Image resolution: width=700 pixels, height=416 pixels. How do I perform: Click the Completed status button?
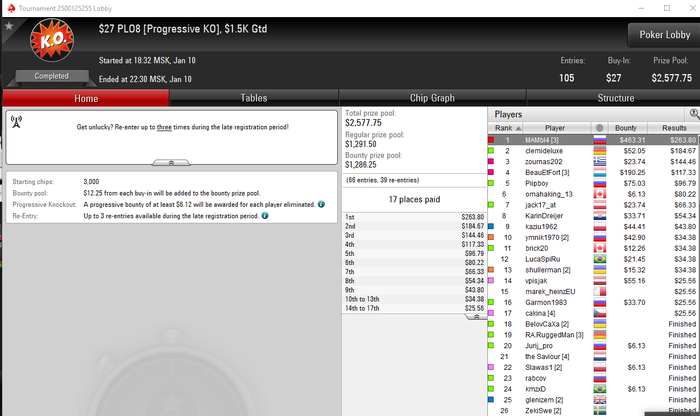[52, 76]
